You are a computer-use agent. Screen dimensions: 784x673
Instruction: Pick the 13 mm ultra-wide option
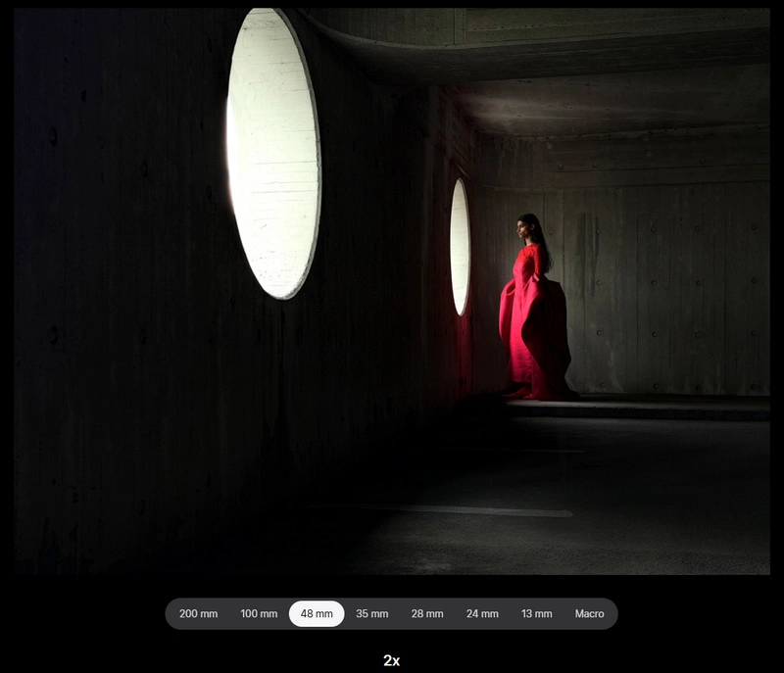pyautogui.click(x=536, y=614)
